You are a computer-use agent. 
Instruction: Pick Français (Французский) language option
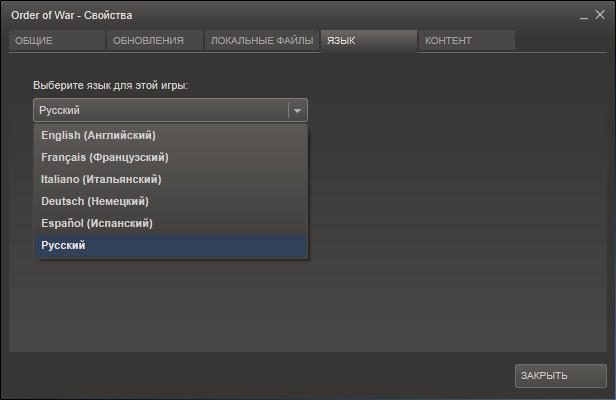pyautogui.click(x=170, y=157)
